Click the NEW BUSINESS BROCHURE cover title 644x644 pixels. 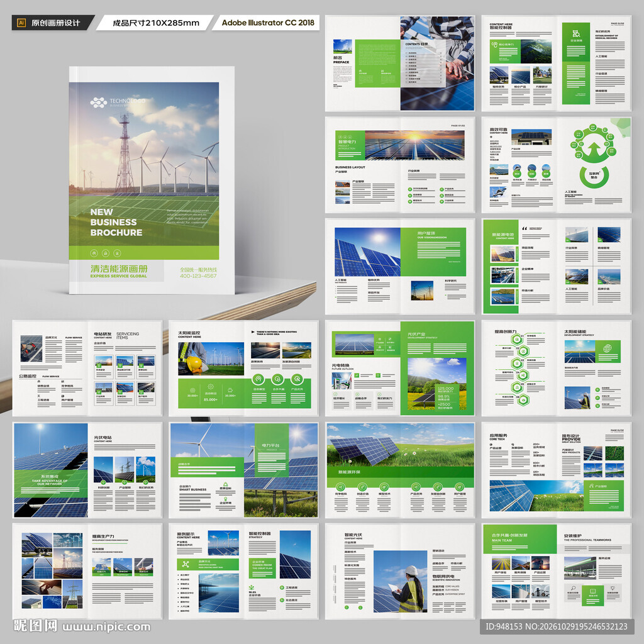pyautogui.click(x=116, y=222)
